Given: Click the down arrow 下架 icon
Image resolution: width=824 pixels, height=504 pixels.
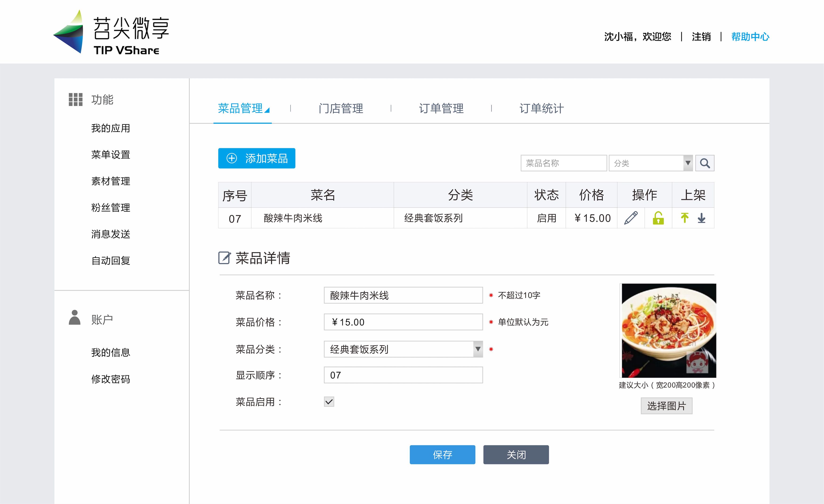Looking at the screenshot, I should tap(701, 218).
